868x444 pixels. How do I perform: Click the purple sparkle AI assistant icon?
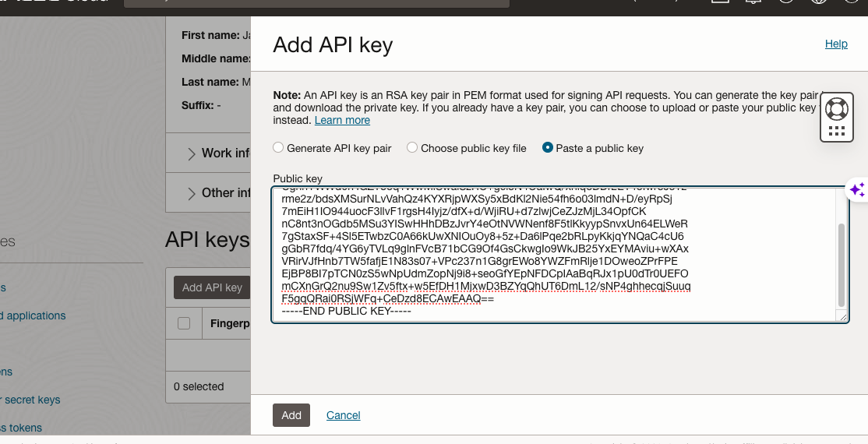pos(856,189)
